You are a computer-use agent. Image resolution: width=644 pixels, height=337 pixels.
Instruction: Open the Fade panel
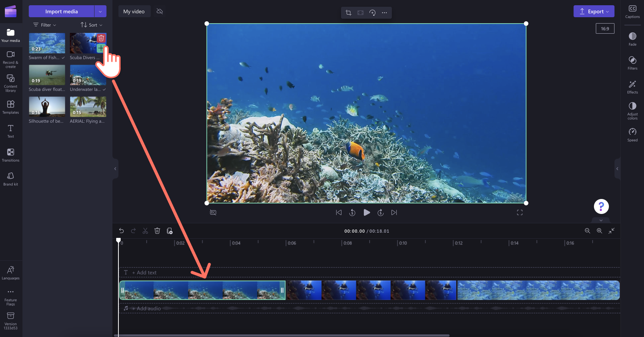pos(632,39)
